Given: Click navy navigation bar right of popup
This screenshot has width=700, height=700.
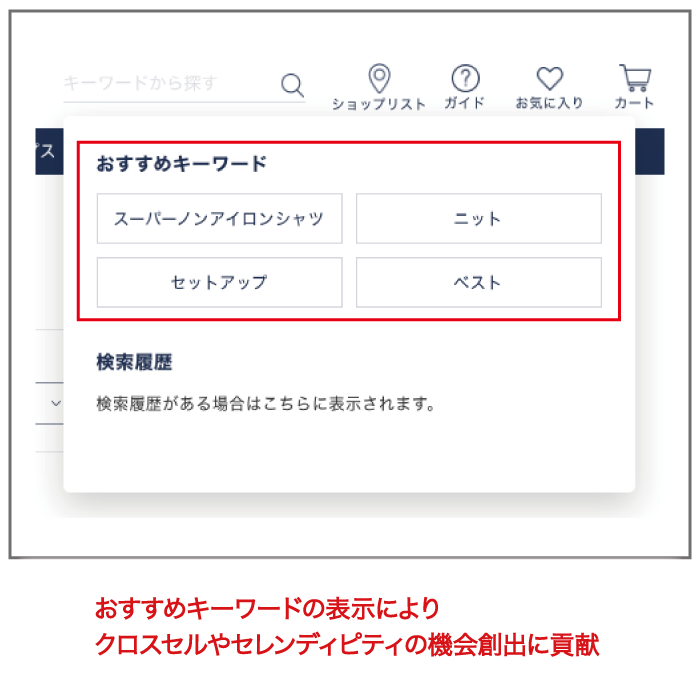Looking at the screenshot, I should point(650,151).
